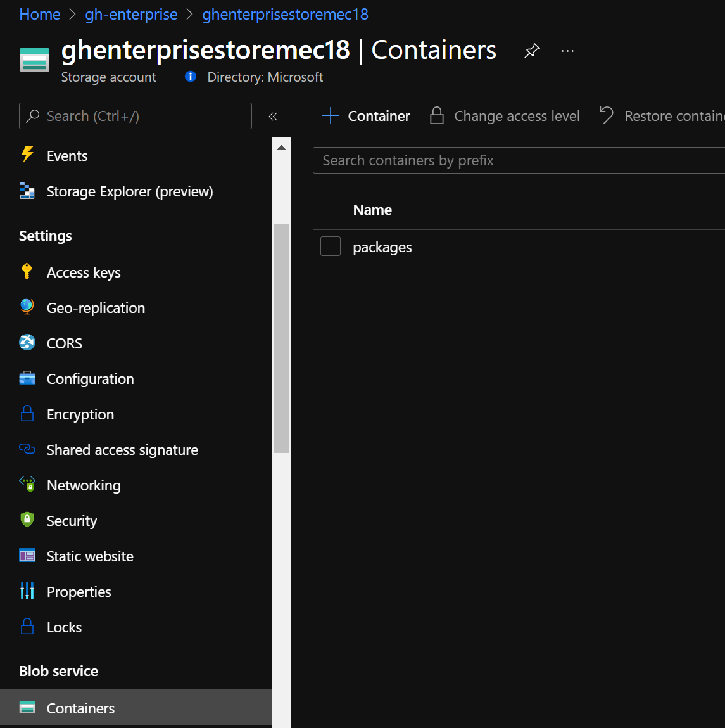Sort by Name column header
Screen dimensions: 725x728
(372, 209)
